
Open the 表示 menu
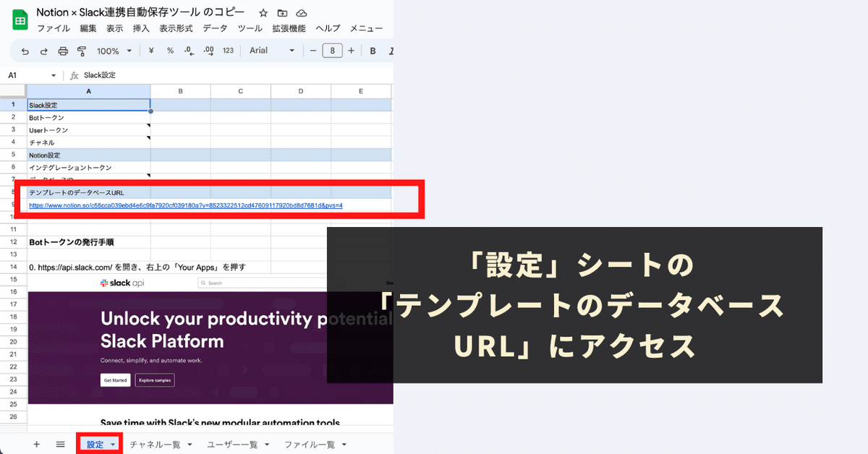[x=114, y=28]
